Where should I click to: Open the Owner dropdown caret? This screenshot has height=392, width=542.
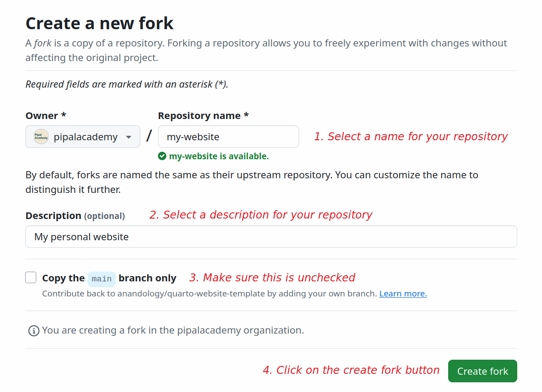pos(129,137)
